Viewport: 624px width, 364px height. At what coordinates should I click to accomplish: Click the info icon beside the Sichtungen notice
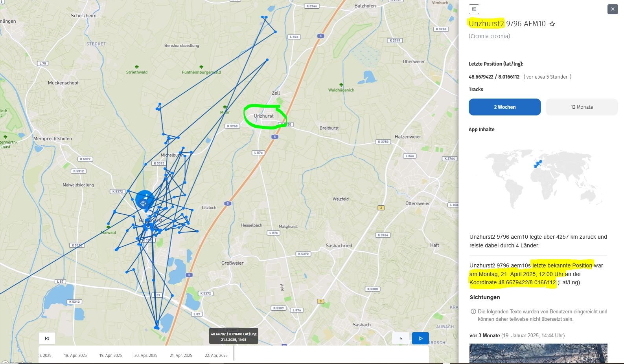click(473, 311)
